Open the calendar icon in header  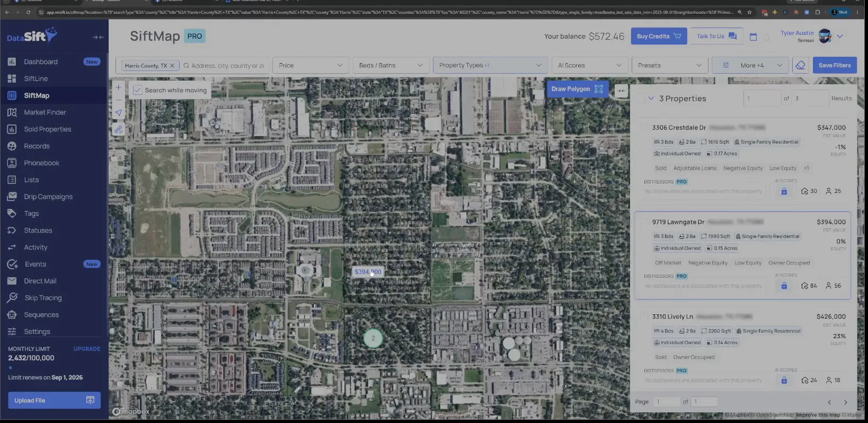pyautogui.click(x=753, y=37)
